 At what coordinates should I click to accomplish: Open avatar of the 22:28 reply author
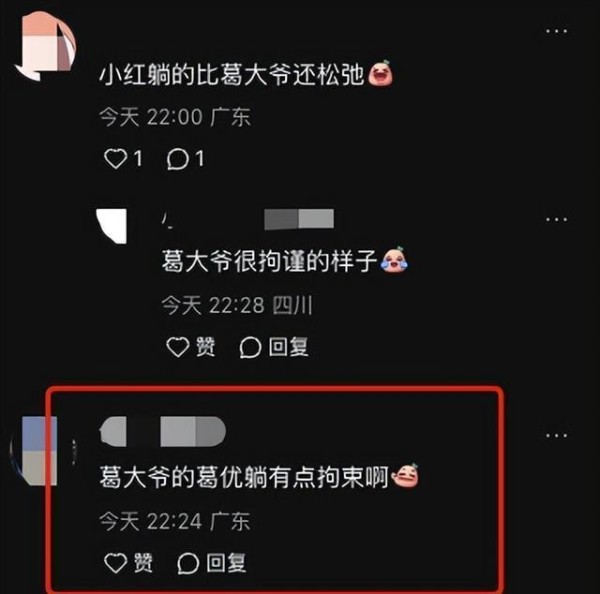point(111,226)
